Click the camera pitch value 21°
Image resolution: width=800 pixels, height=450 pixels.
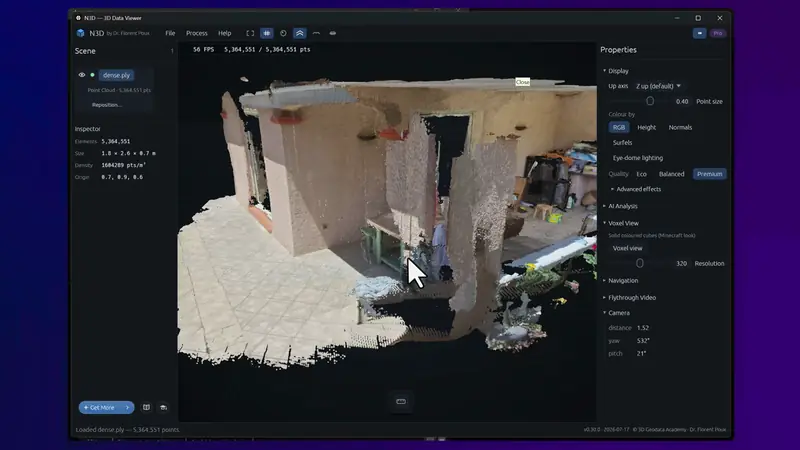[641, 354]
